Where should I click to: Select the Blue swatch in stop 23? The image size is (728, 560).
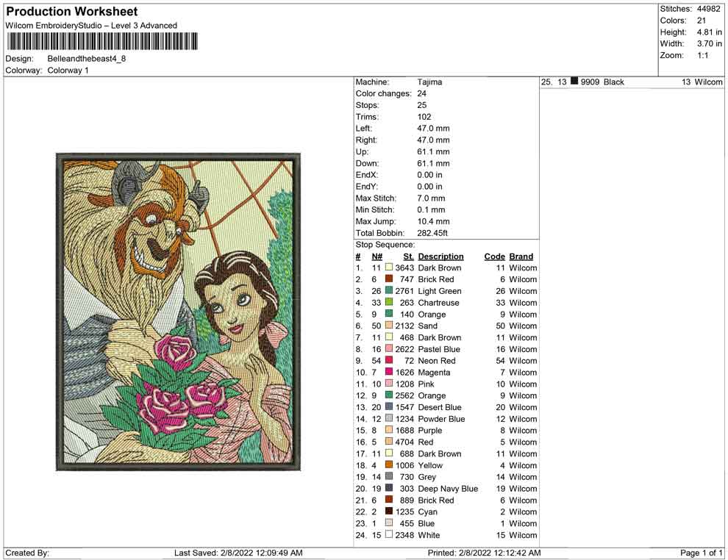389,523
